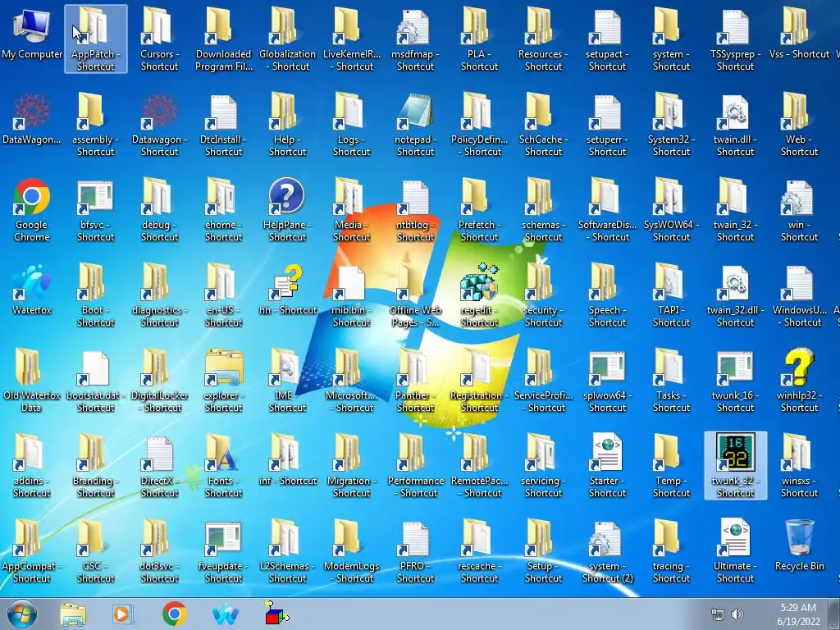This screenshot has width=840, height=630.
Task: Open Windows Media Player from taskbar
Action: (x=123, y=614)
